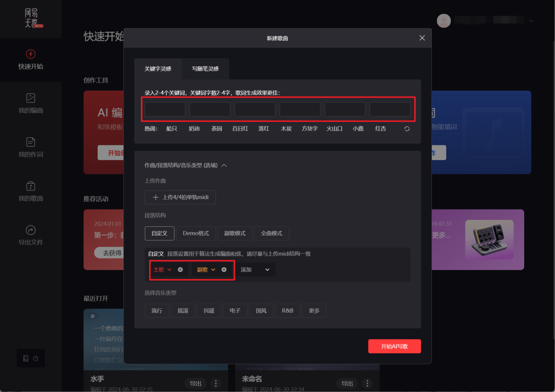
Task: Close the 新建歌曲 dialog
Action: point(422,38)
